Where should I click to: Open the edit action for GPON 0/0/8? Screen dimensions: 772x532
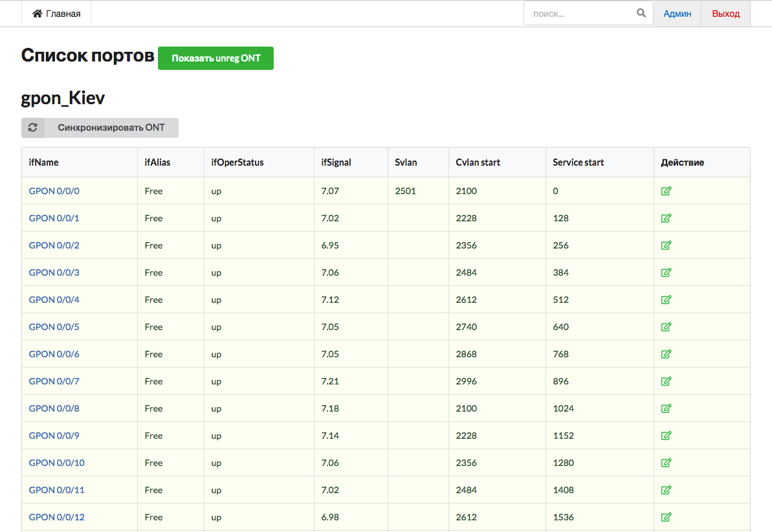(x=666, y=408)
